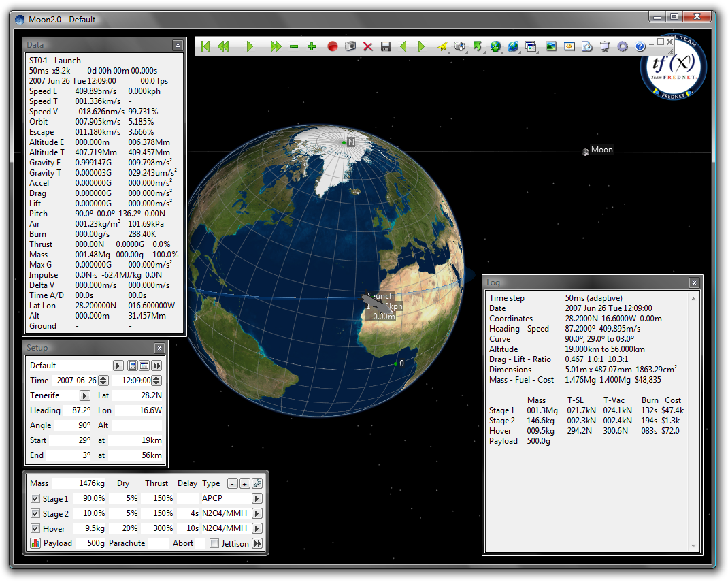The width and height of the screenshot is (728, 582).
Task: Click double-arrow expander in Setup panel
Action: point(156,366)
